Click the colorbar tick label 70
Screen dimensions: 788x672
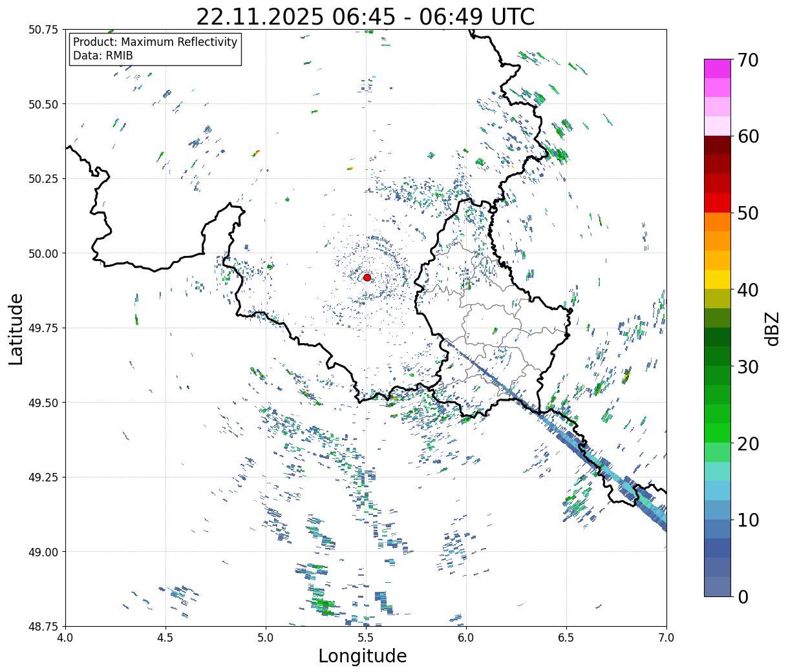(747, 60)
